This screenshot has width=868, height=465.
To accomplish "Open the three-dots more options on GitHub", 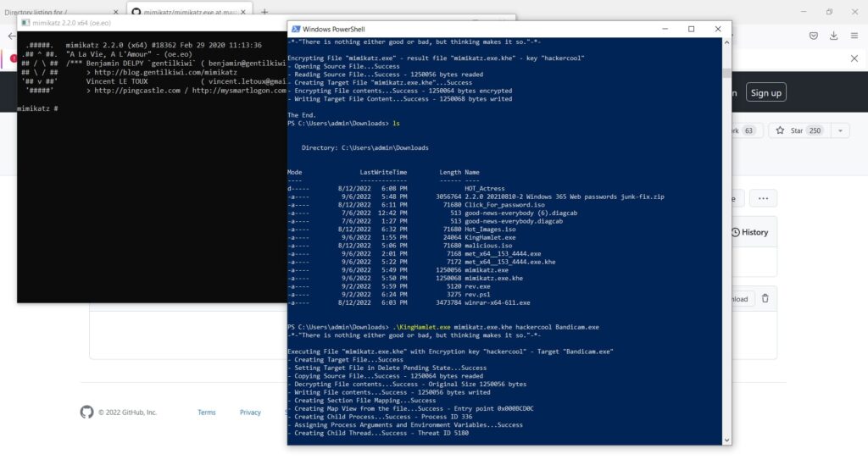I will click(763, 198).
